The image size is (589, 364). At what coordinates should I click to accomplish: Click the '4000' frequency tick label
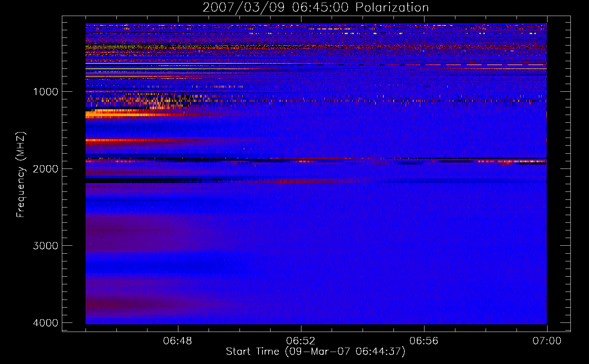click(x=46, y=323)
